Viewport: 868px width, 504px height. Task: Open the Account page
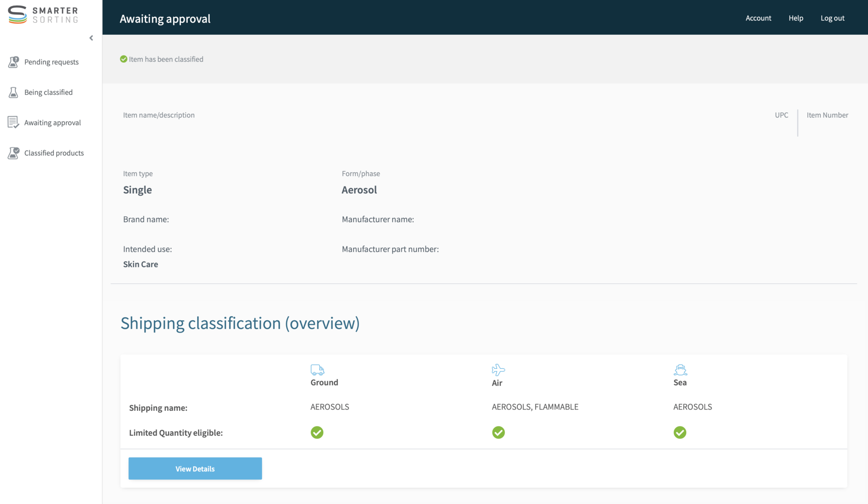click(x=758, y=18)
